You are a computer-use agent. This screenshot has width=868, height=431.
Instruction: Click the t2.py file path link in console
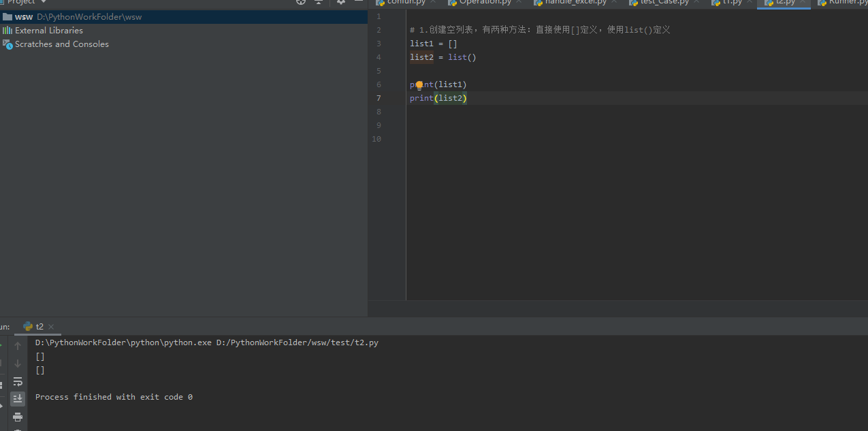(x=298, y=342)
